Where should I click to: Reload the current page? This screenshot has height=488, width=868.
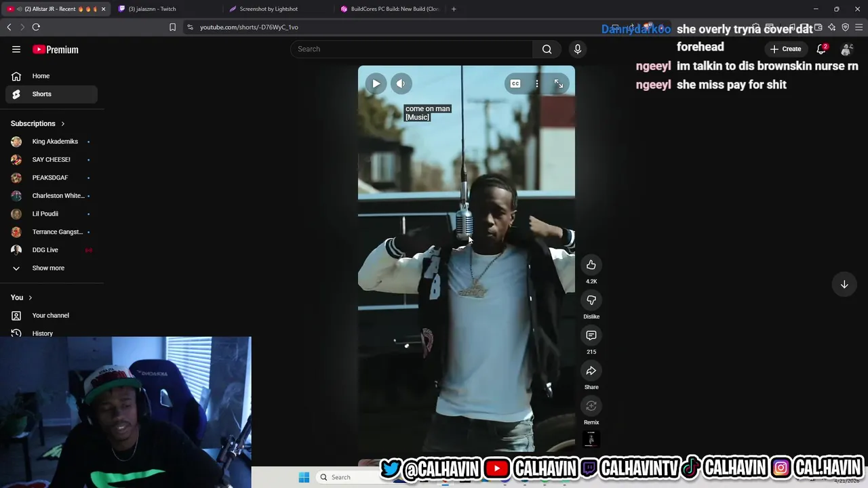[x=36, y=27]
